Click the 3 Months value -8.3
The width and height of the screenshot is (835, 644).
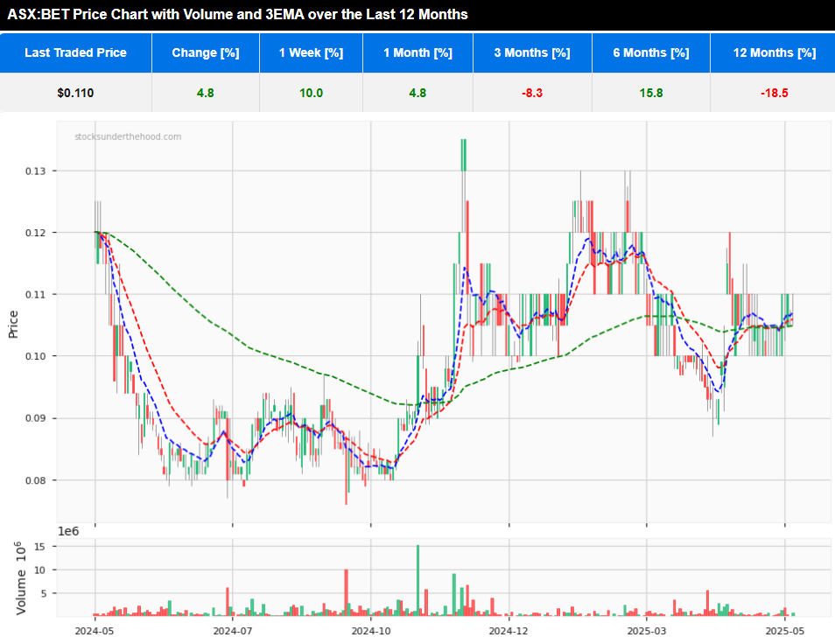pyautogui.click(x=532, y=93)
